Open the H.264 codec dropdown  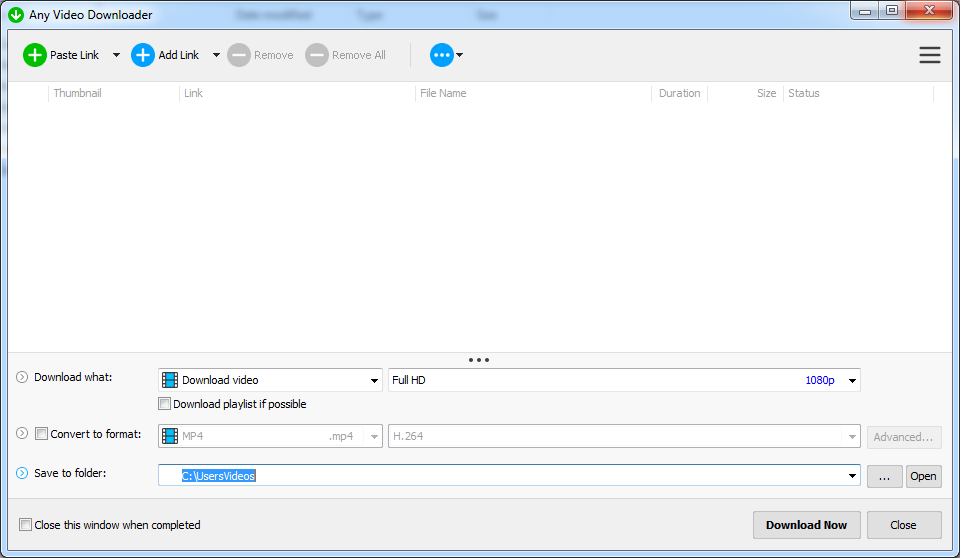point(624,436)
